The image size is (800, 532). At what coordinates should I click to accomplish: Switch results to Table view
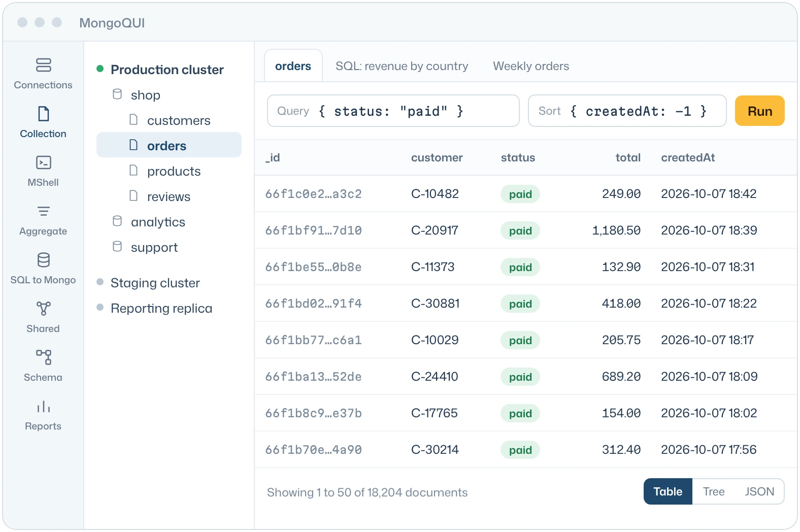pyautogui.click(x=668, y=491)
